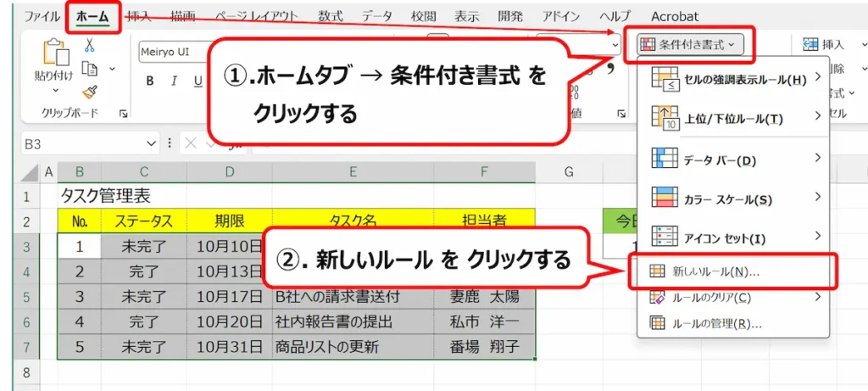This screenshot has width=868, height=391.
Task: Click the Insert cells (挿入) ribbon icon
Action: tap(811, 44)
